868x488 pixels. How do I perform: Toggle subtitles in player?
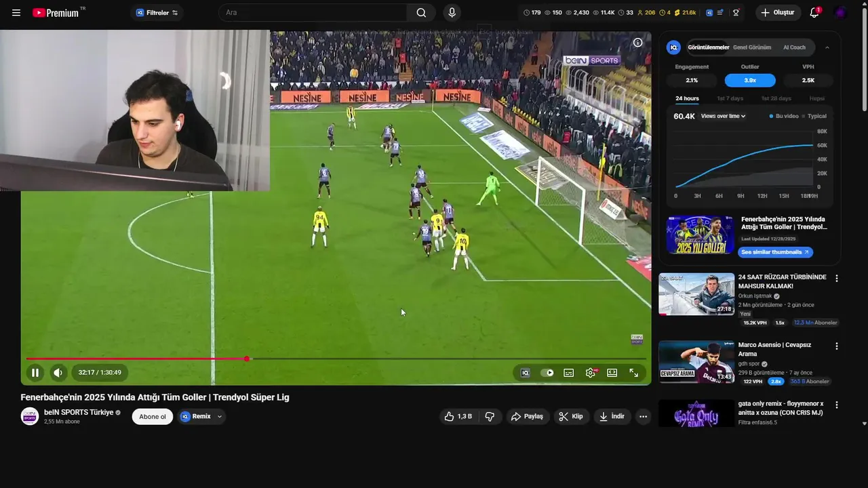[569, 372]
